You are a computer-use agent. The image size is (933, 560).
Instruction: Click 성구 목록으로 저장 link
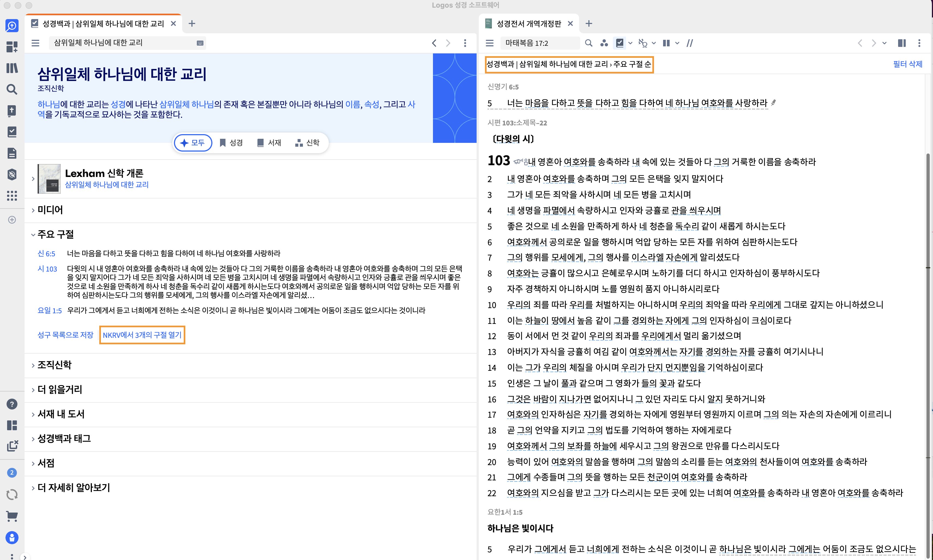tap(65, 335)
